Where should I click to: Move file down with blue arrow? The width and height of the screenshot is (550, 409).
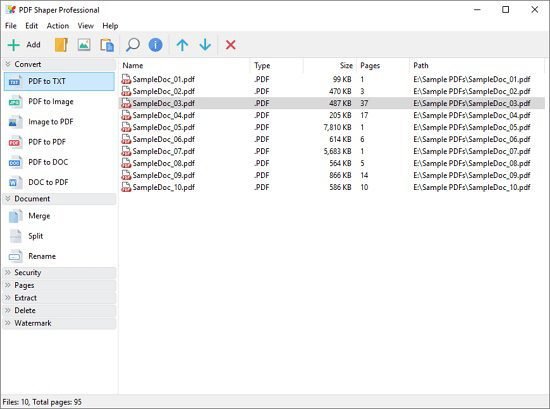tap(205, 45)
